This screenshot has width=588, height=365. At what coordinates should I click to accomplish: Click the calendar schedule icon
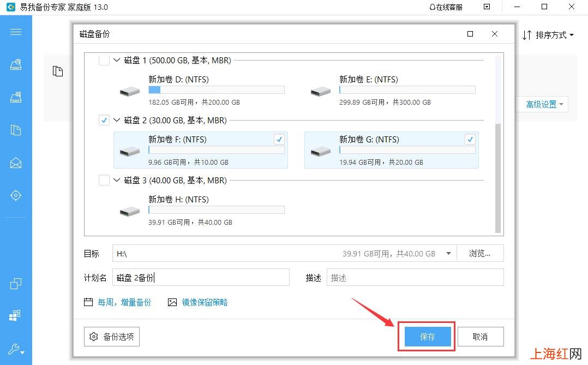coord(88,302)
